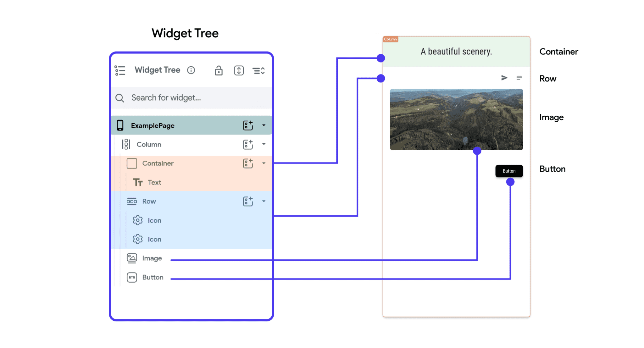Click the expand-all arrows icon beside the lock
644x348 pixels.
[x=239, y=70]
